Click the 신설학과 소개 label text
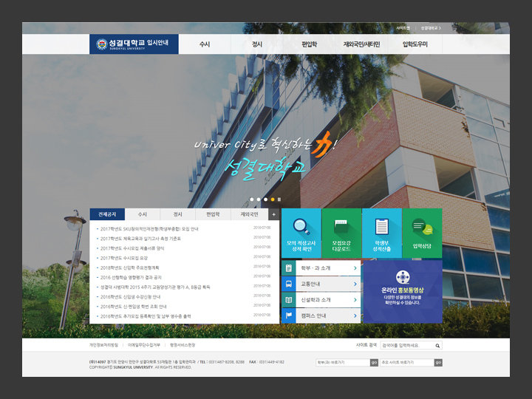Image resolution: width=532 pixels, height=399 pixels. (x=316, y=300)
